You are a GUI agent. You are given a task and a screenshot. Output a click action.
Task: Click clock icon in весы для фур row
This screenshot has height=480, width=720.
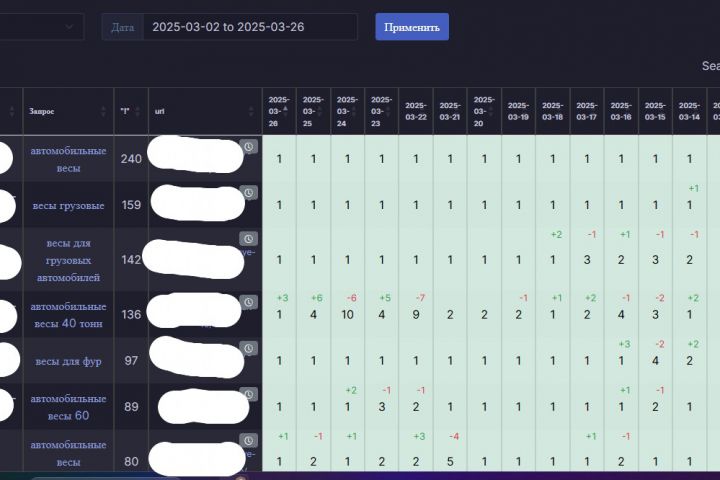(x=249, y=347)
